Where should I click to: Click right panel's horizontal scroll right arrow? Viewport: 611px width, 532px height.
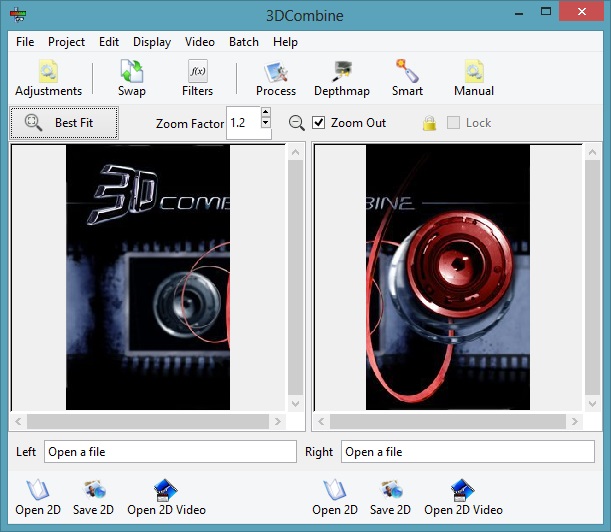click(x=575, y=421)
